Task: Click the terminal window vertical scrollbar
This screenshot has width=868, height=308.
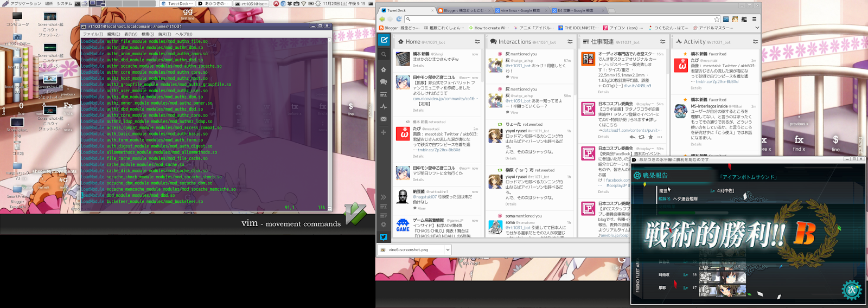Action: point(329,124)
